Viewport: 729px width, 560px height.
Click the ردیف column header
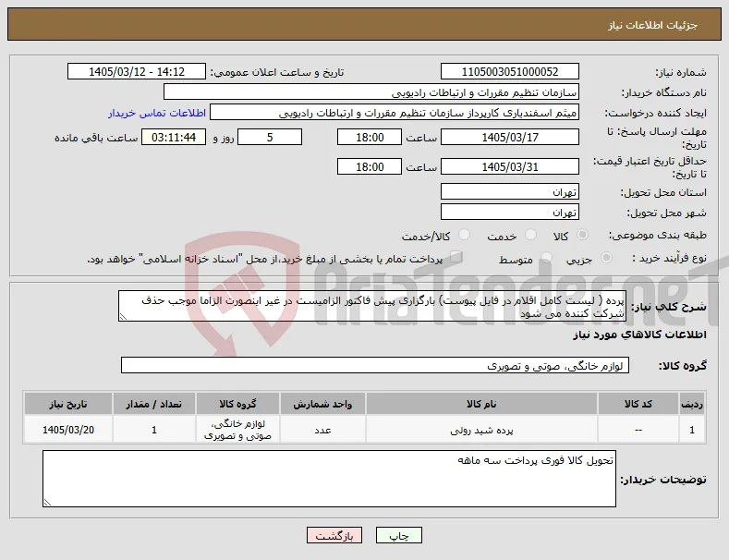pos(692,404)
